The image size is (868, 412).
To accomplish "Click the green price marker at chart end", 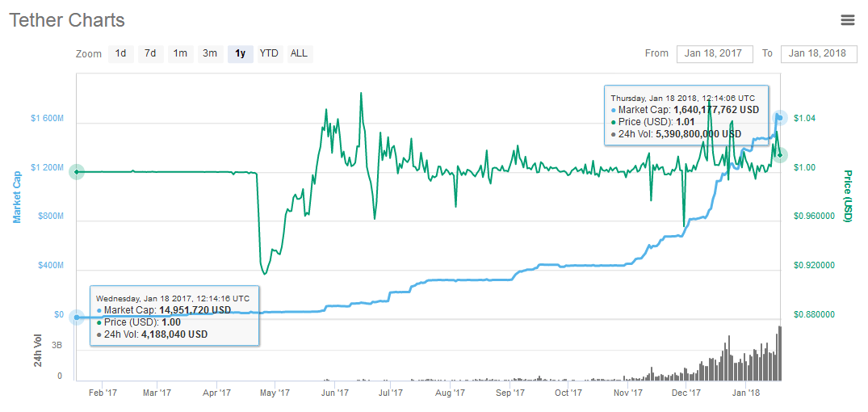I will point(779,154).
